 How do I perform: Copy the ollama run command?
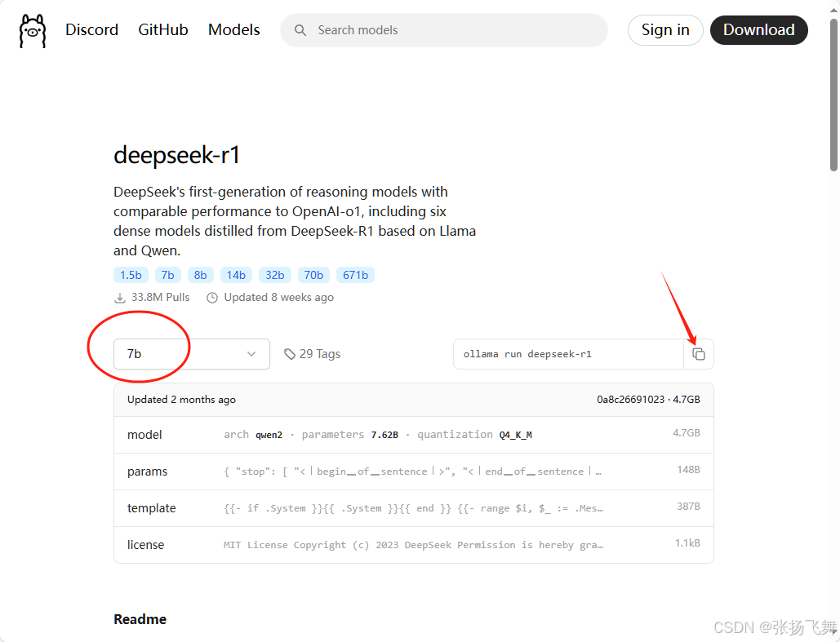pyautogui.click(x=699, y=354)
